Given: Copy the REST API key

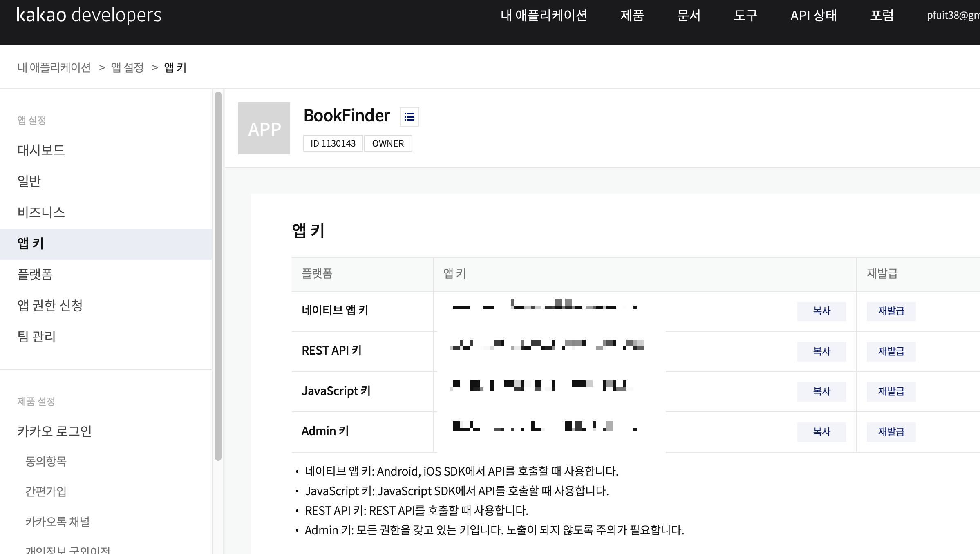Looking at the screenshot, I should pyautogui.click(x=821, y=351).
